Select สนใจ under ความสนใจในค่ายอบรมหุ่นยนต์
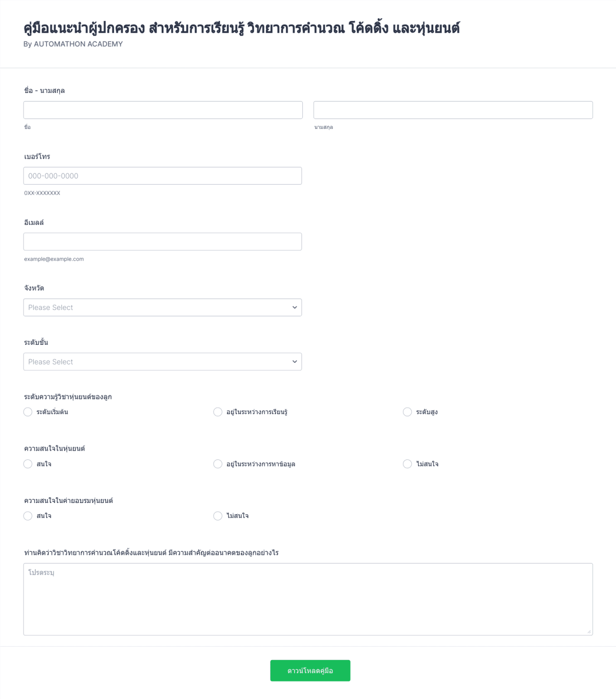 click(x=28, y=516)
